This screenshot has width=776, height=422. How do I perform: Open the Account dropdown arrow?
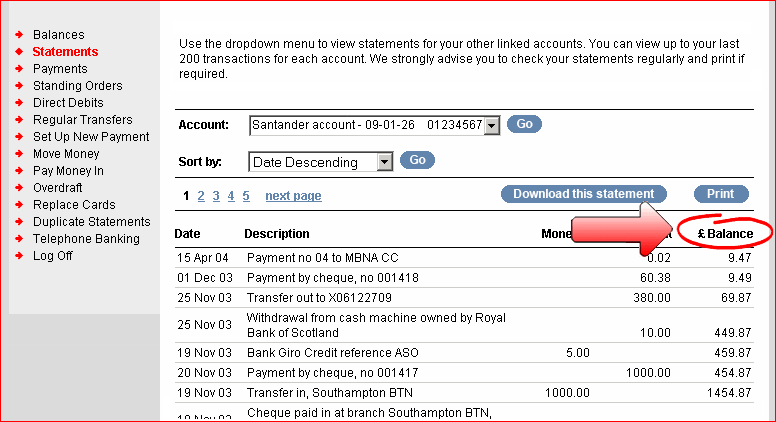click(x=491, y=126)
